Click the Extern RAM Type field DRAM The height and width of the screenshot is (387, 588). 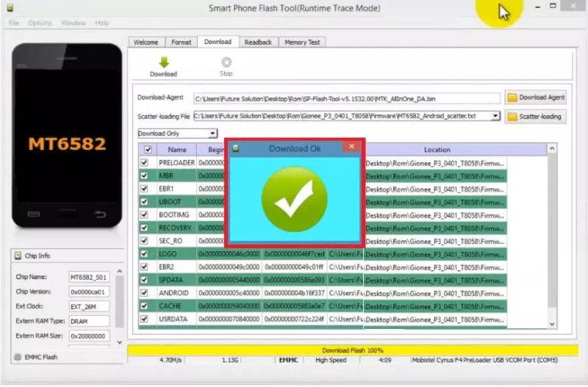(89, 321)
